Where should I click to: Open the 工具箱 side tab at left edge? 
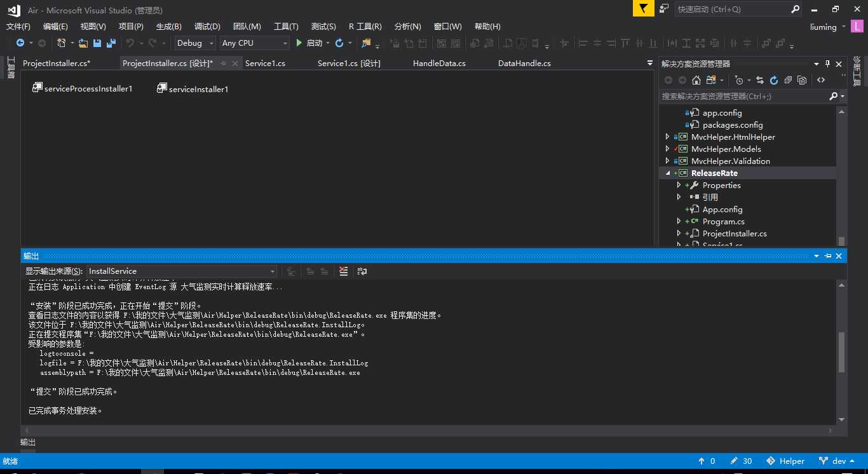(10, 67)
